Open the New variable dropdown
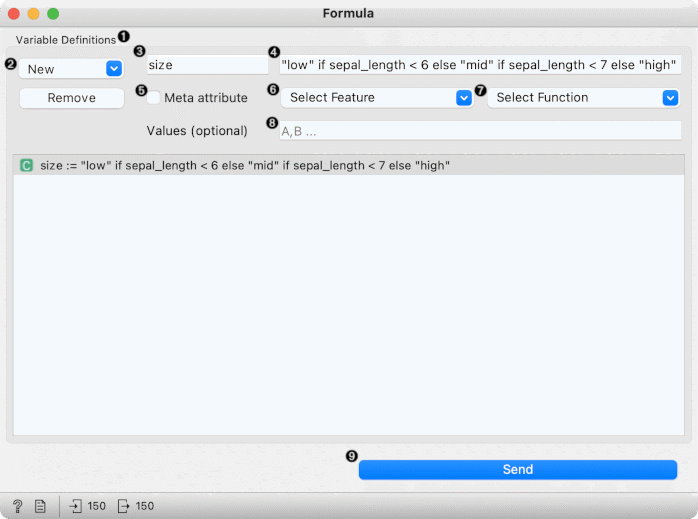Viewport: 698px width, 519px height. coord(71,69)
